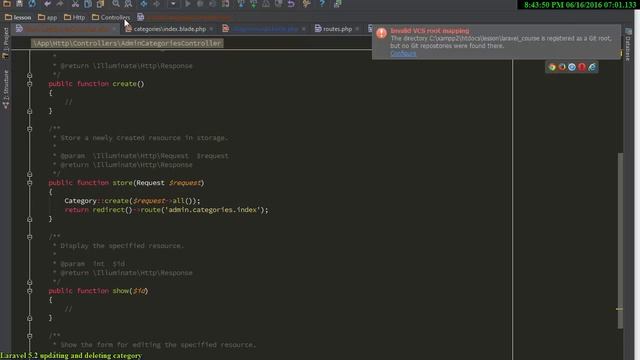Select the app breadcrumb folder
Screen dimensions: 640x360
click(x=47, y=18)
